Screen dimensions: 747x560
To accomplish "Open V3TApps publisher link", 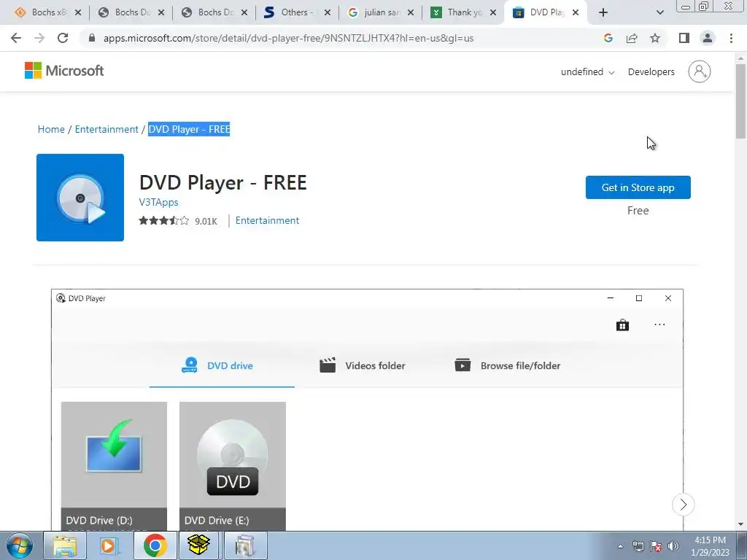I will pos(158,202).
